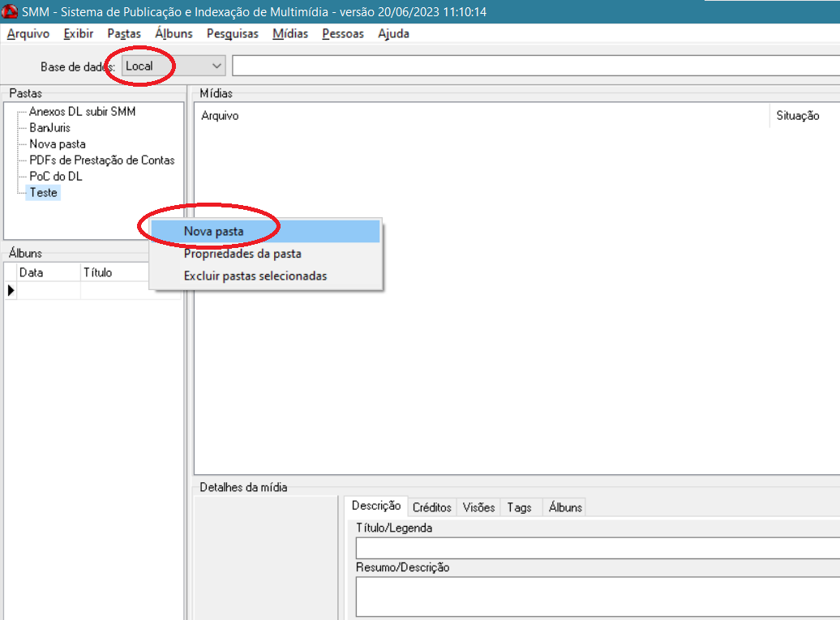Open the Exibir menu
The width and height of the screenshot is (840, 620).
(78, 34)
